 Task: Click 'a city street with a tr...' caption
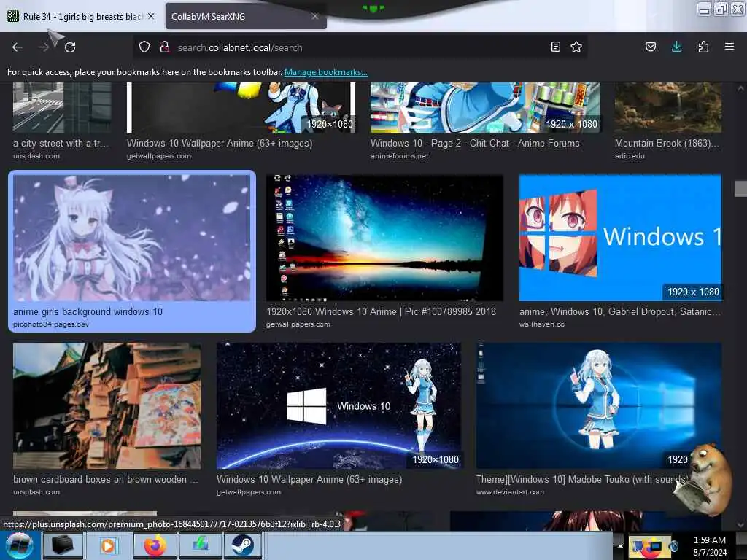61,144
